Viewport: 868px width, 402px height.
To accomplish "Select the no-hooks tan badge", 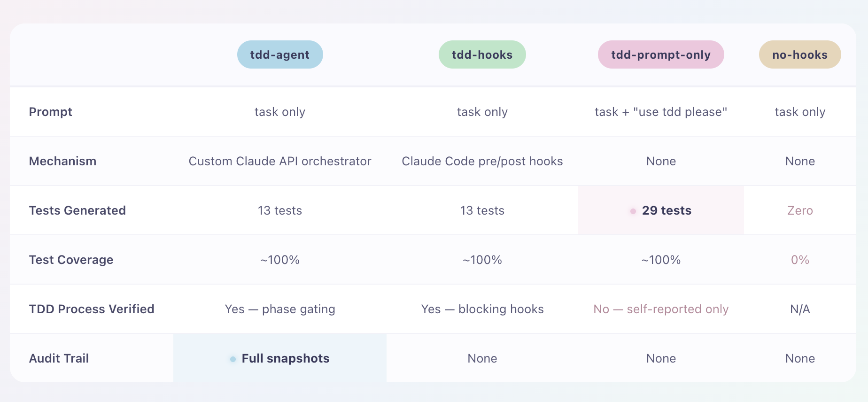I will pyautogui.click(x=799, y=55).
